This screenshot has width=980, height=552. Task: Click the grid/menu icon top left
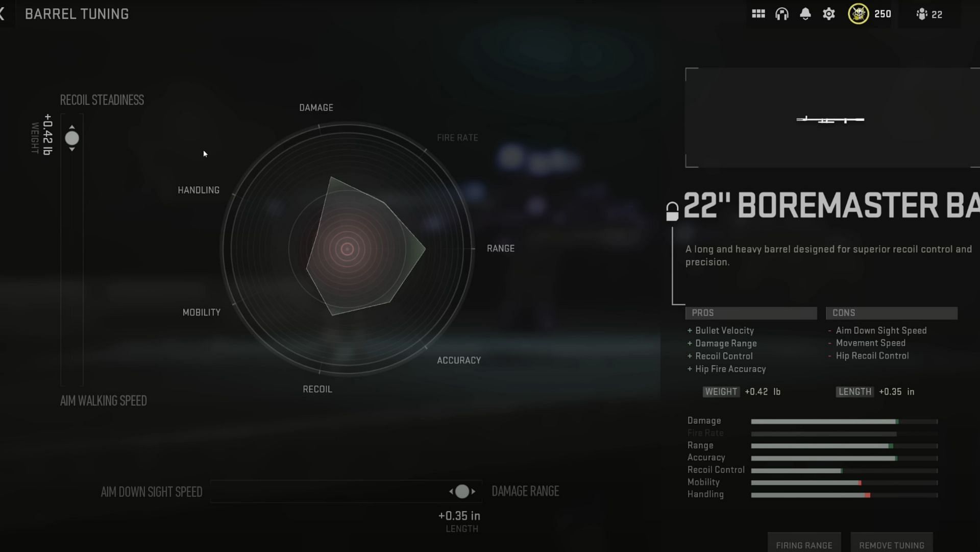click(x=758, y=14)
